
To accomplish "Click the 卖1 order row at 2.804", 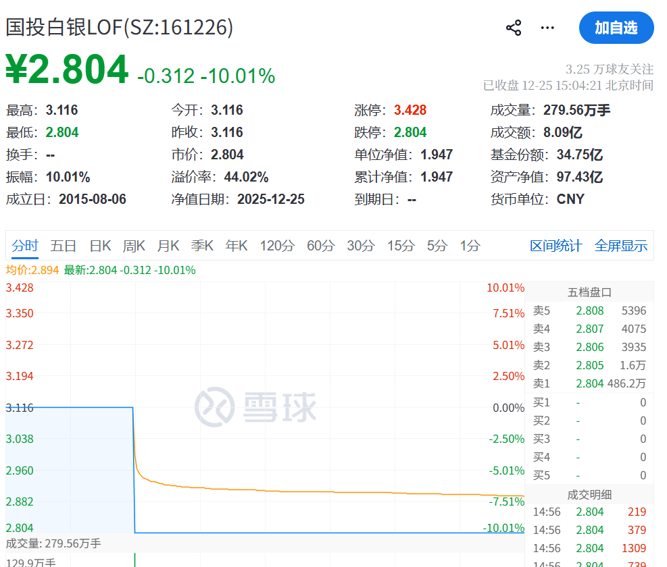I will pos(590,383).
